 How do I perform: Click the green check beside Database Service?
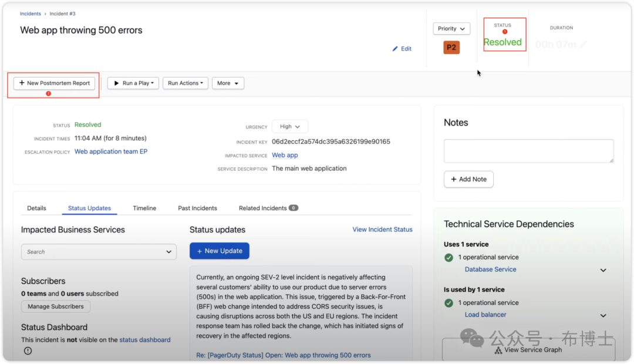pos(448,257)
